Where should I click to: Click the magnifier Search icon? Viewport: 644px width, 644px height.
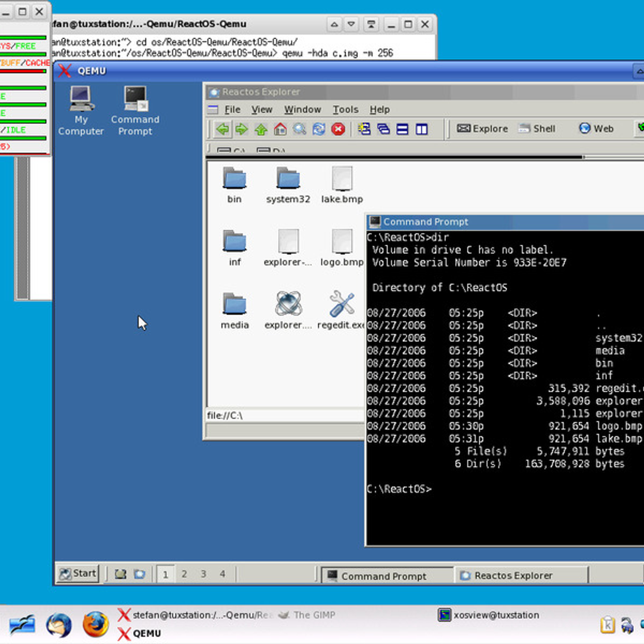(x=299, y=129)
